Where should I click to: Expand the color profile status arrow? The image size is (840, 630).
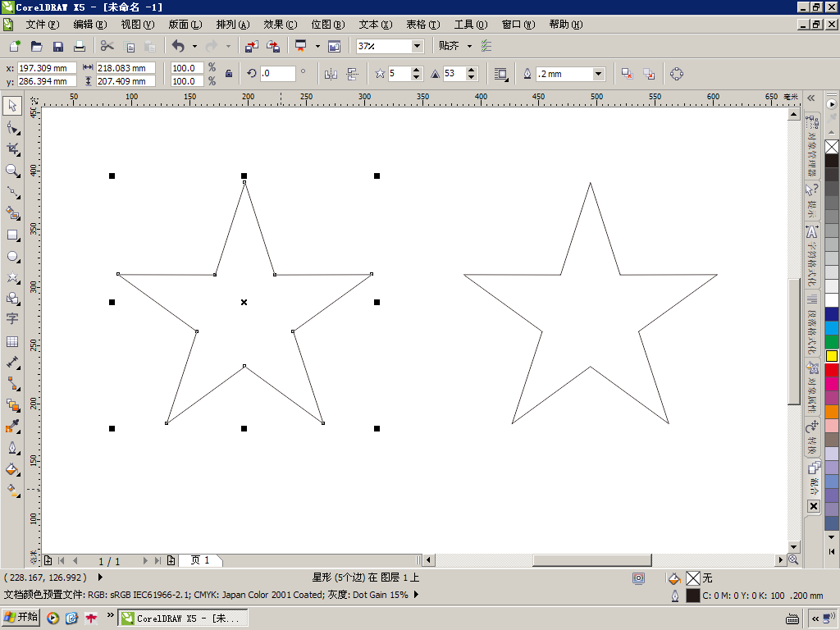pos(416,595)
